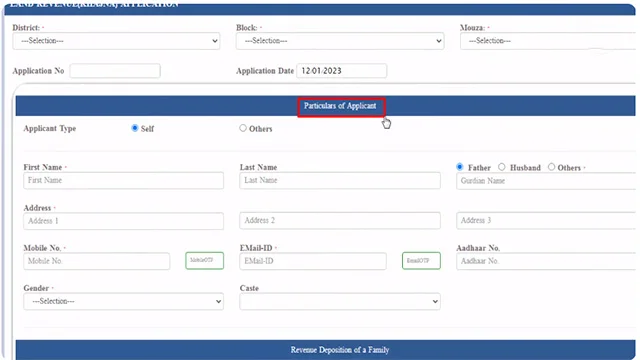Open the Mouza dropdown
640x360 pixels.
coord(548,41)
